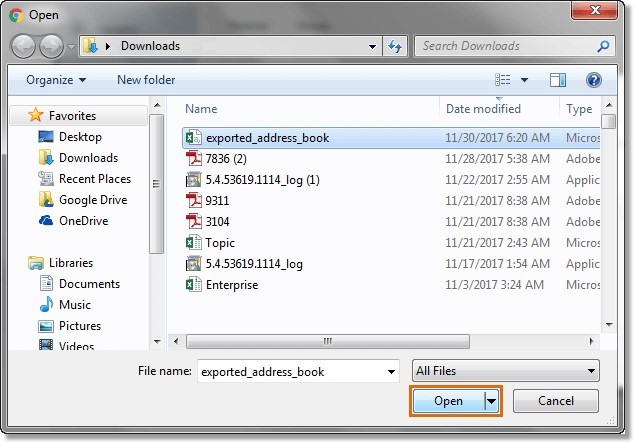Open recent locations dropdown beside nav arrows
Image resolution: width=636 pixels, height=445 pixels.
coord(71,47)
